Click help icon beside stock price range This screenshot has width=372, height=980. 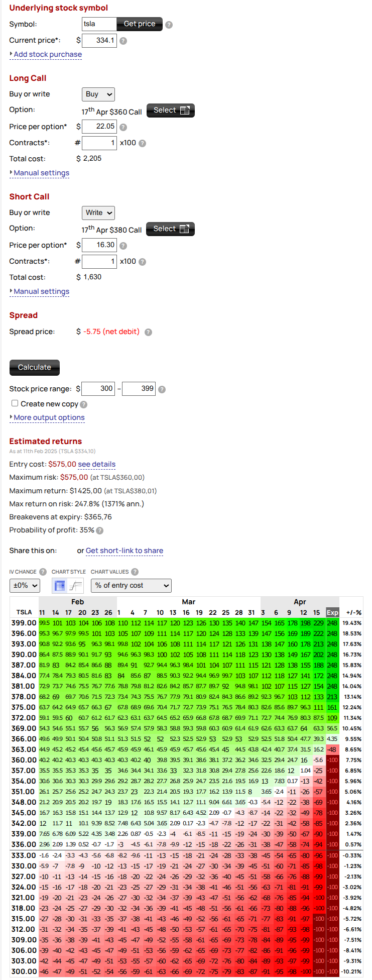click(162, 389)
